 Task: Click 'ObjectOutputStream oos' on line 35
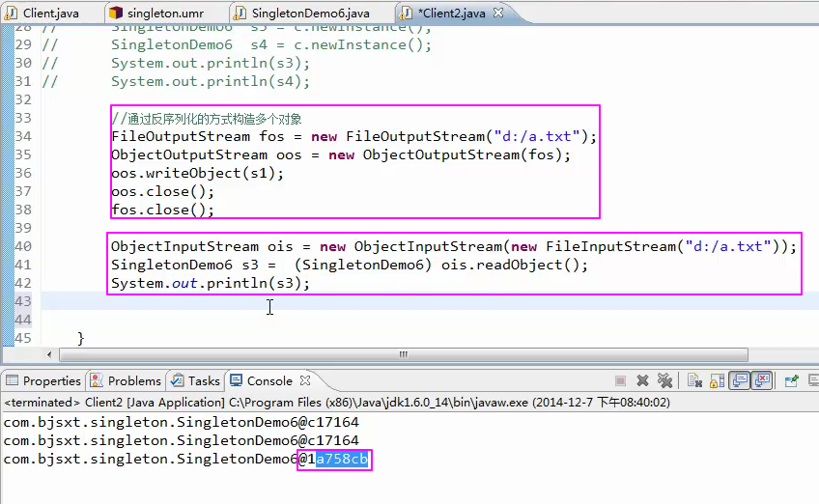click(207, 154)
